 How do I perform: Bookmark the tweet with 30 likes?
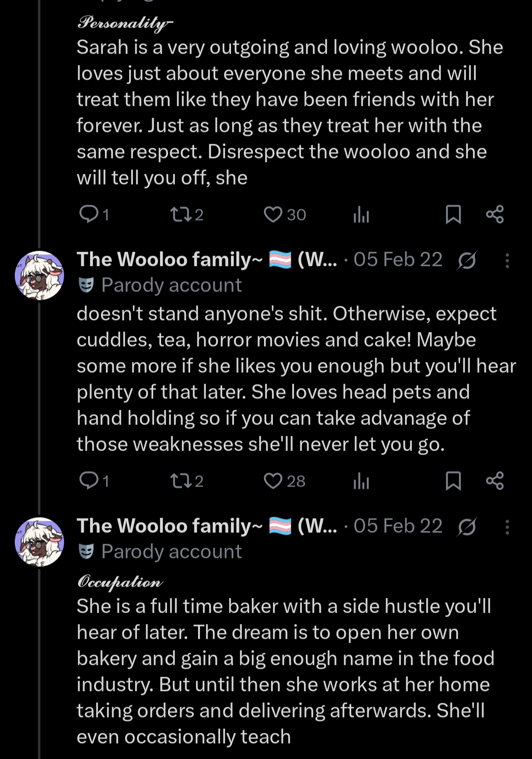pos(453,215)
